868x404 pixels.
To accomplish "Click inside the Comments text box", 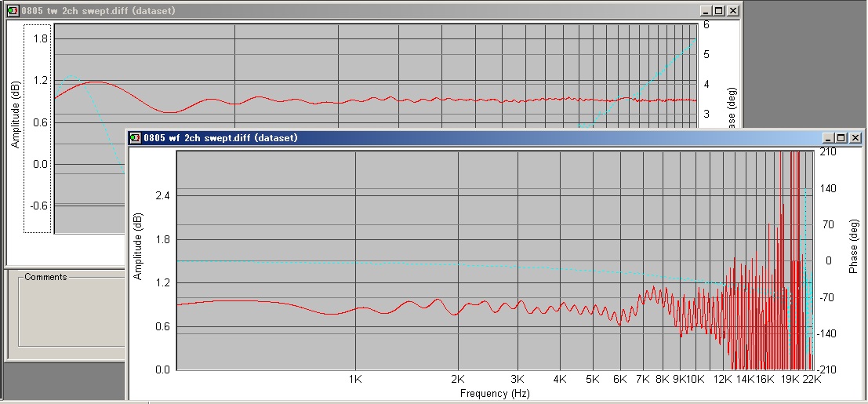I will pos(72,313).
